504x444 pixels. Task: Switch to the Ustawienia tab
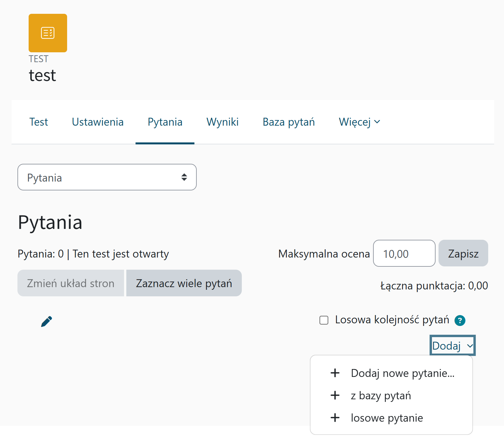pyautogui.click(x=98, y=122)
